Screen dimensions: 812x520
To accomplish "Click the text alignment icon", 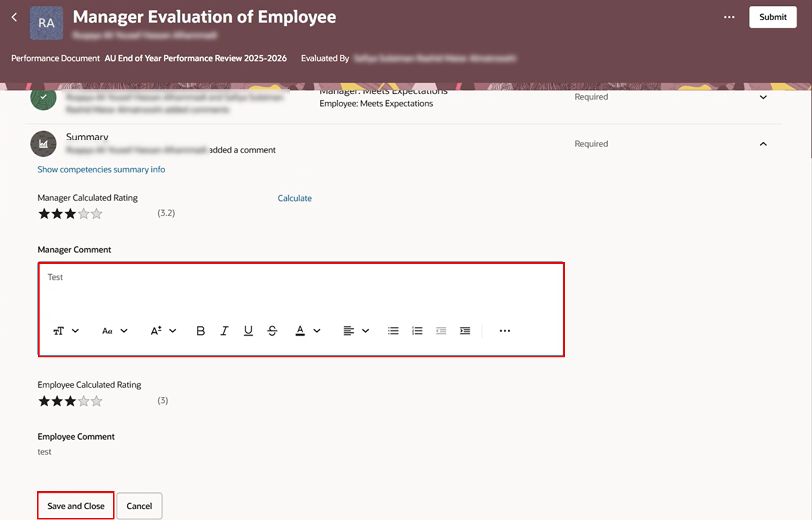I will click(348, 331).
